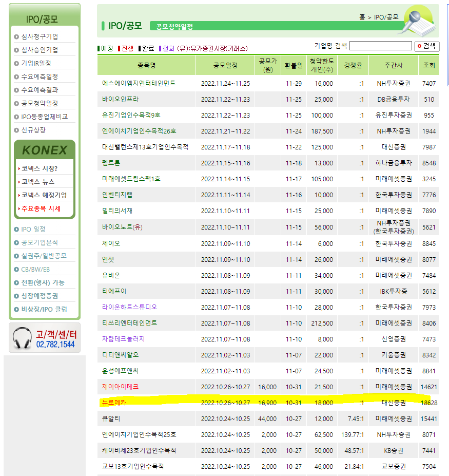
Task: Open 바이오인프라 company link
Action: point(120,99)
